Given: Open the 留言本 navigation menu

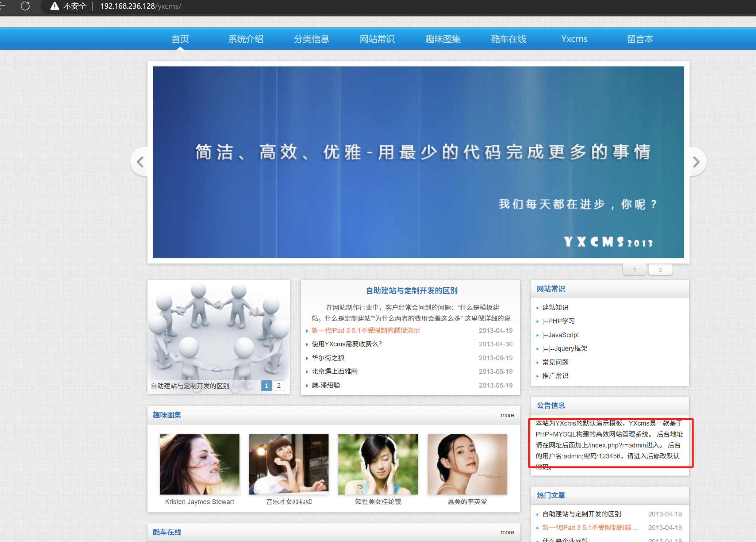Looking at the screenshot, I should [x=640, y=39].
